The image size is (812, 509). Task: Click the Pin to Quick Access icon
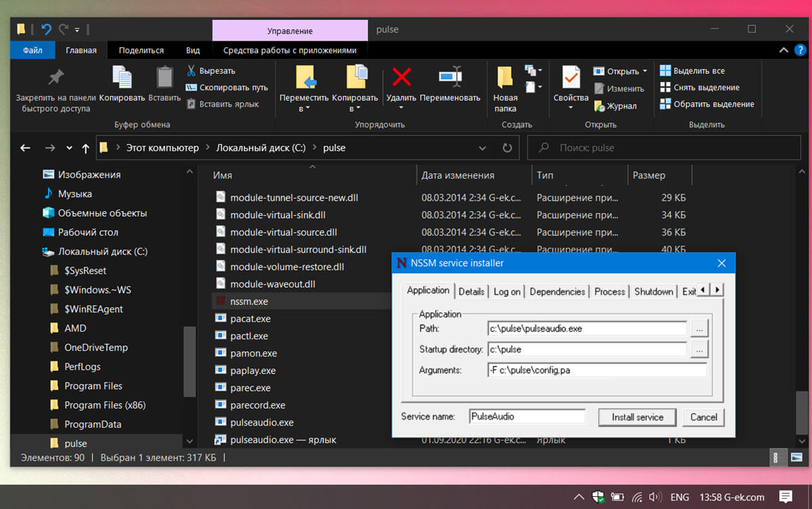coord(56,77)
